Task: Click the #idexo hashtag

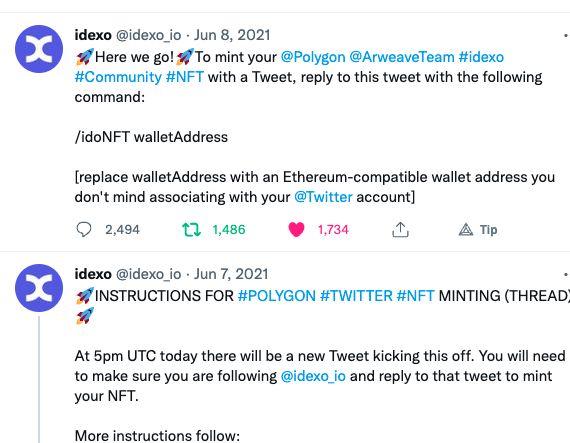Action: pos(481,57)
